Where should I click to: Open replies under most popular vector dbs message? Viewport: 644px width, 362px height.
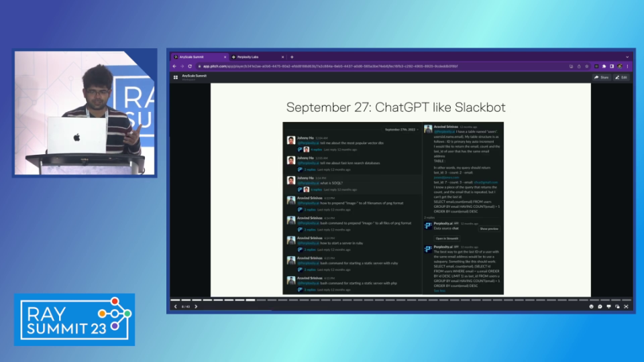(316, 149)
